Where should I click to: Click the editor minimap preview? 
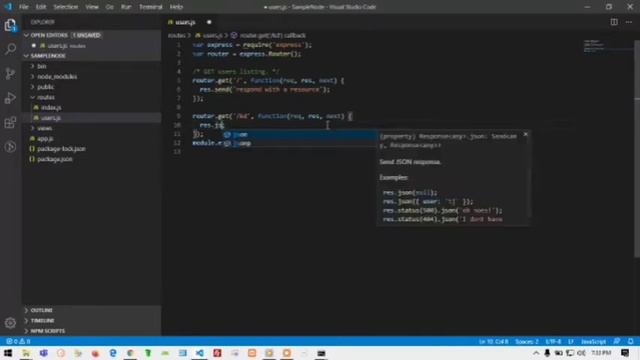coord(607,46)
